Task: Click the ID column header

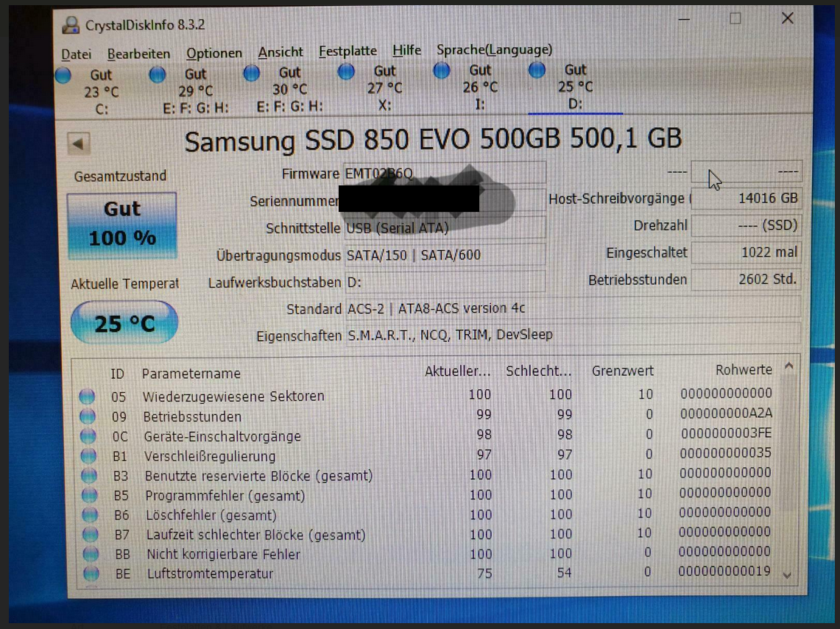Action: (117, 374)
